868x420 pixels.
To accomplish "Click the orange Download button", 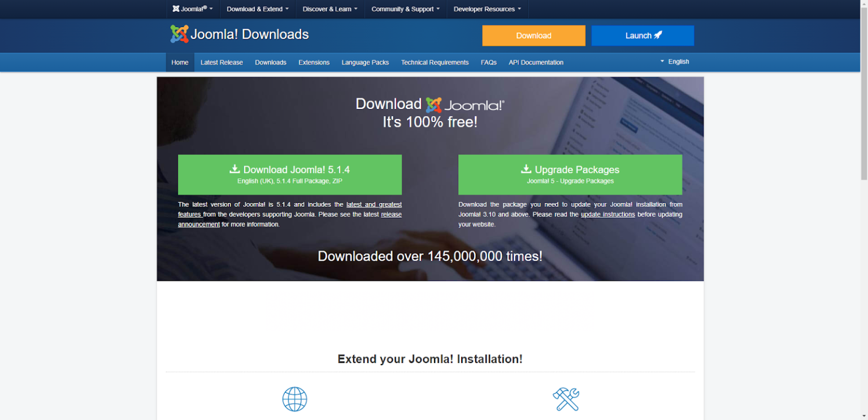I will click(x=533, y=35).
